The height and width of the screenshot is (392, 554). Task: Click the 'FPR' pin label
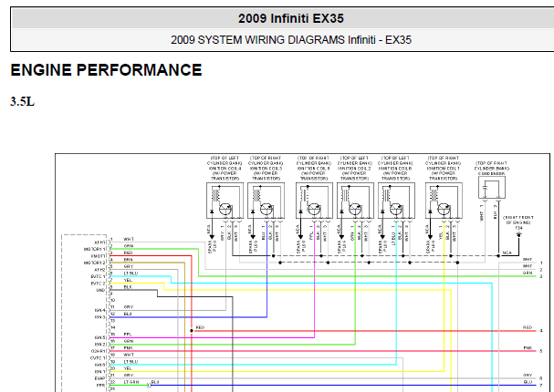(100, 386)
